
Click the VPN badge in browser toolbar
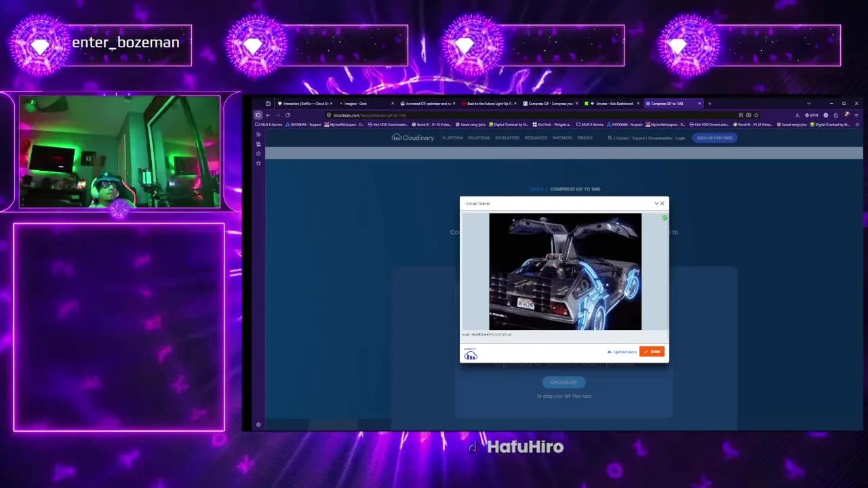(x=811, y=115)
